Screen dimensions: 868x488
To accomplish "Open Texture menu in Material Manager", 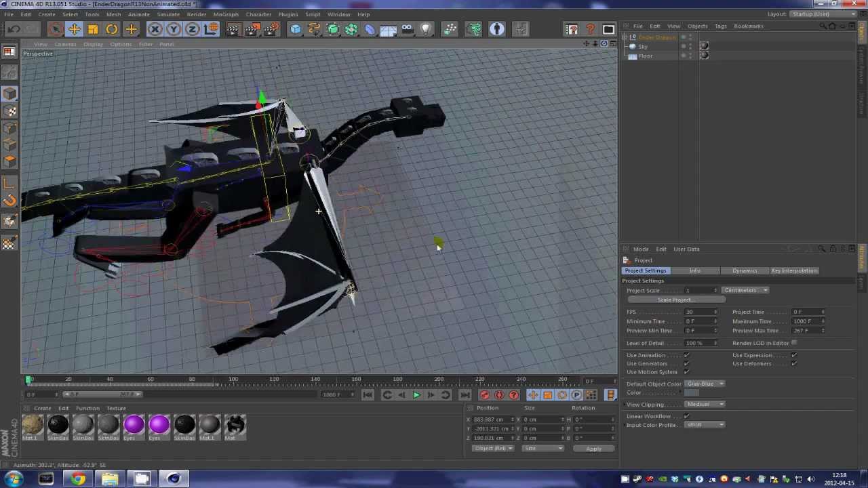I will (116, 408).
